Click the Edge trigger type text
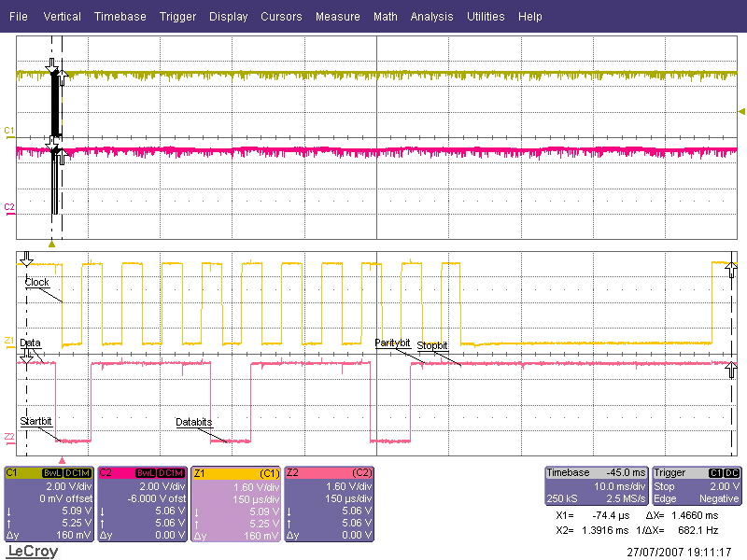Screen dimensions: 747x560 (665, 498)
